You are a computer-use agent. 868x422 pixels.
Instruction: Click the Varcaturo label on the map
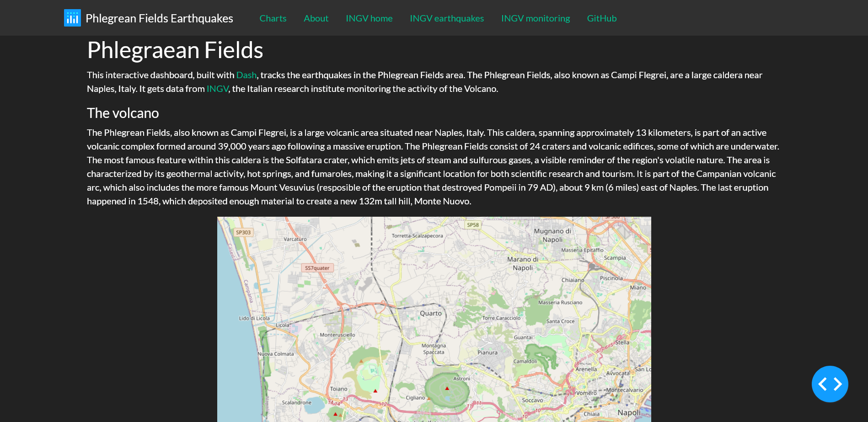(295, 239)
